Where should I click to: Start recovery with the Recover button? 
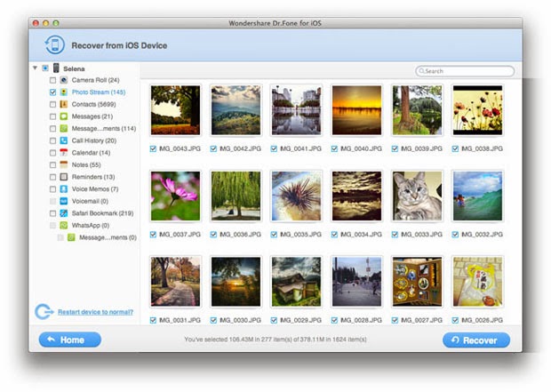pyautogui.click(x=476, y=340)
